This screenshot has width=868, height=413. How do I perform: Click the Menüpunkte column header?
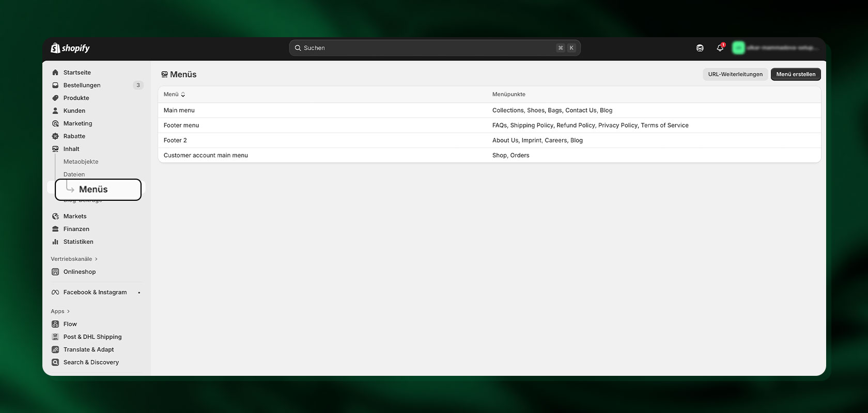(x=509, y=94)
